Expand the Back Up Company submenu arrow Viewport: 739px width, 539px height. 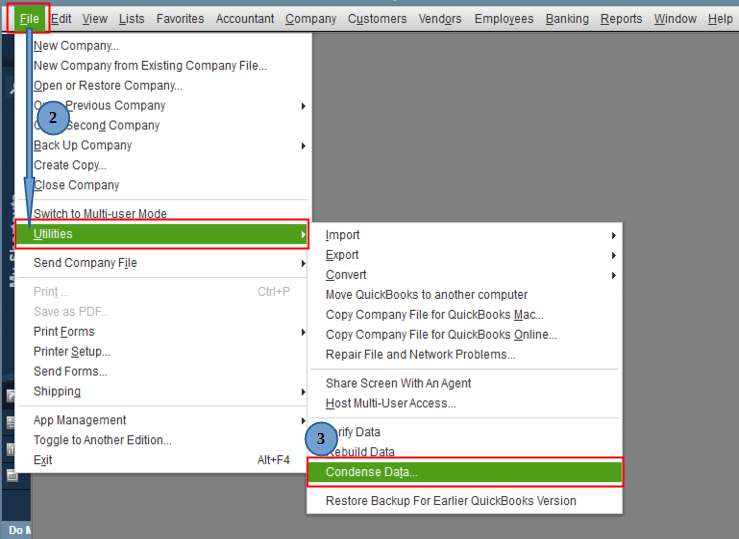click(304, 146)
